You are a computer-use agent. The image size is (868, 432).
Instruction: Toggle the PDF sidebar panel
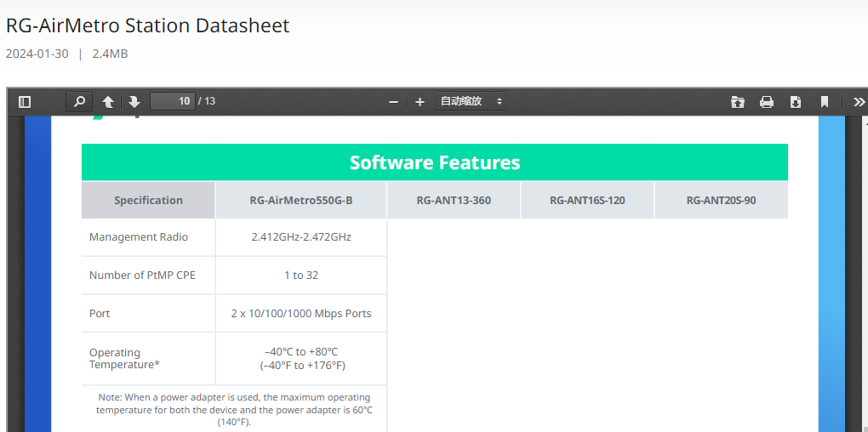25,102
